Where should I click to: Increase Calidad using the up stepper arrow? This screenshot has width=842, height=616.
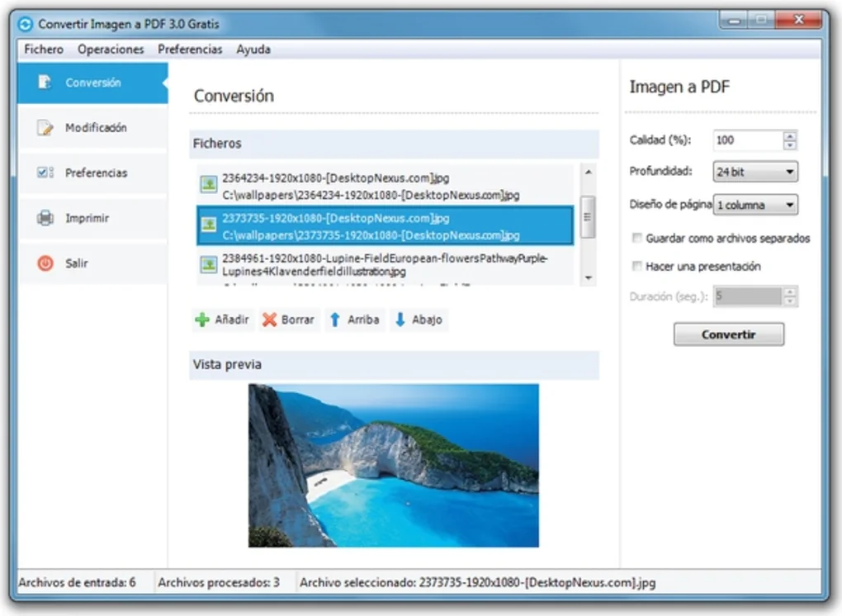click(789, 135)
